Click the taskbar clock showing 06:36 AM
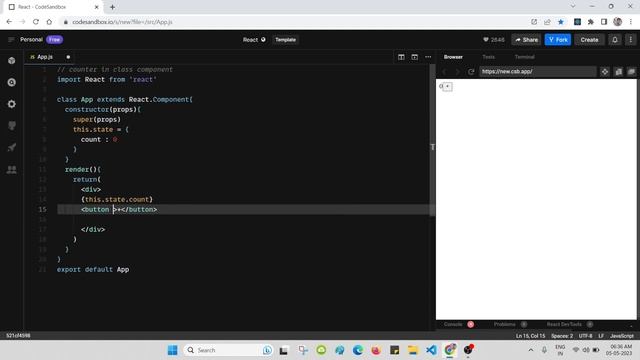The image size is (640, 360). (x=619, y=350)
